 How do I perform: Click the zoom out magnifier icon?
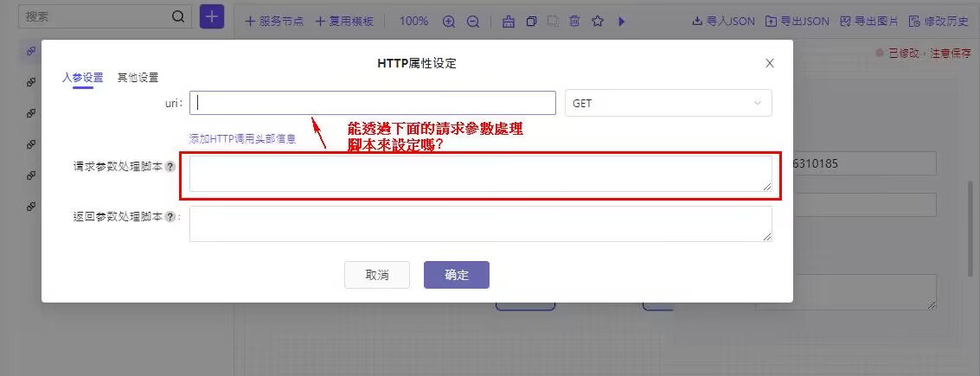tap(473, 22)
